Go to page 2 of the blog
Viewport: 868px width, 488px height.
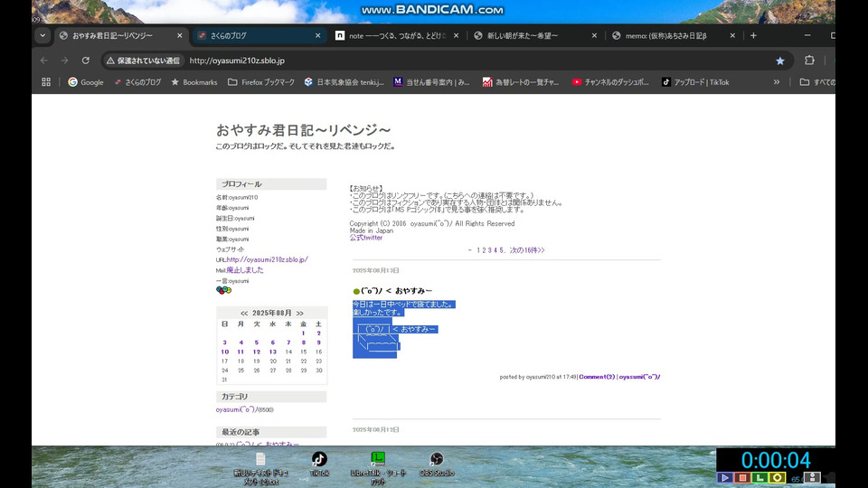tap(484, 250)
